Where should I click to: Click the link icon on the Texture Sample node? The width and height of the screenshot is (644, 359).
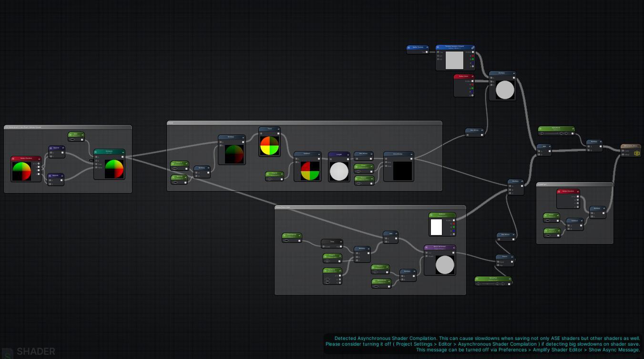[473, 48]
